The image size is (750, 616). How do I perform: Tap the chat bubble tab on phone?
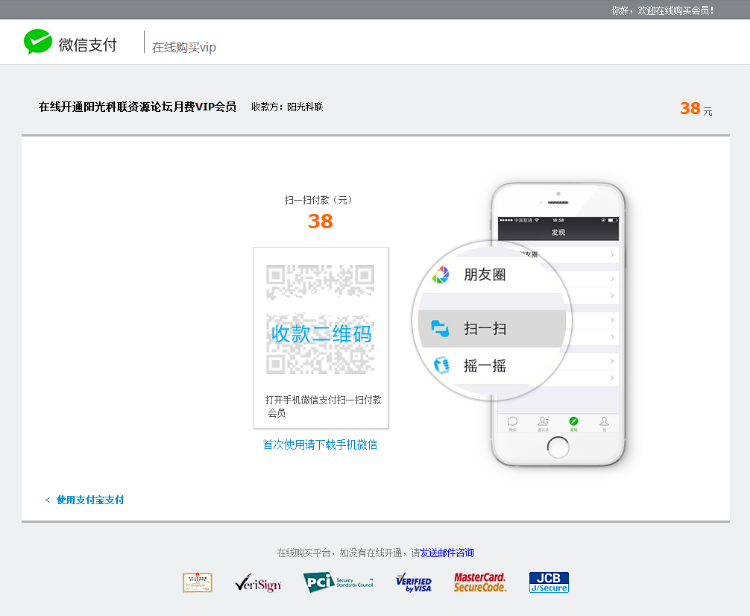[x=512, y=422]
